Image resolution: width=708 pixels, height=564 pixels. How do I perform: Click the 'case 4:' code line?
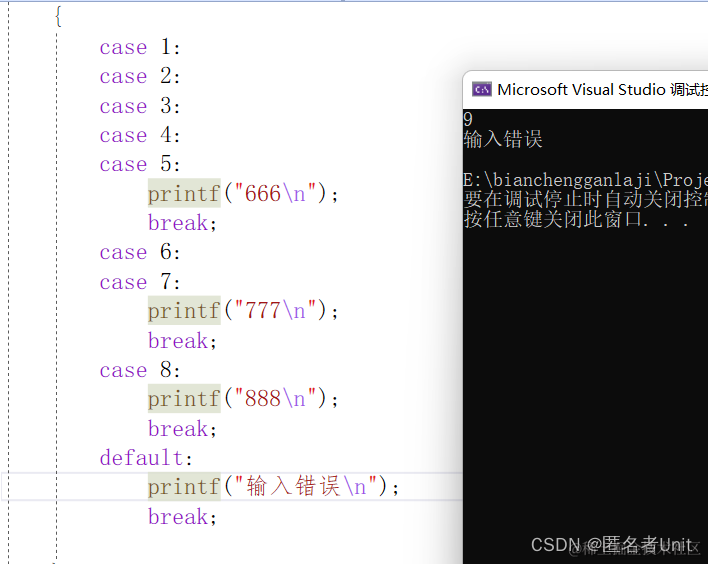click(x=140, y=135)
